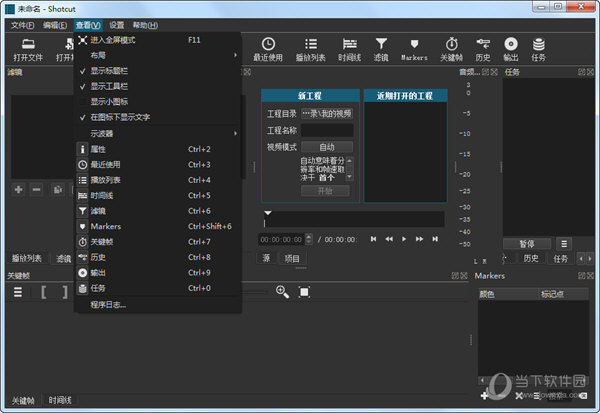This screenshot has height=413, width=600.
Task: Click the timecode stepper arrows
Action: tap(309, 239)
